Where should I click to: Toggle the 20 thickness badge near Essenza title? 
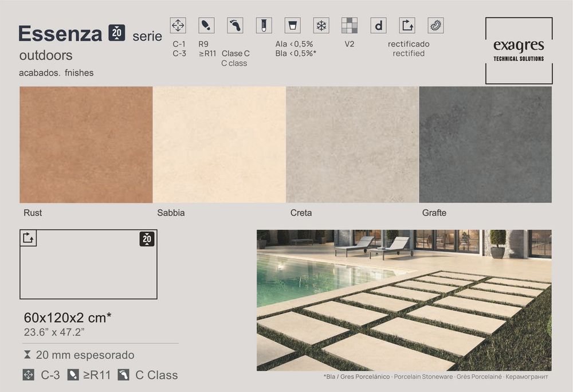point(117,33)
